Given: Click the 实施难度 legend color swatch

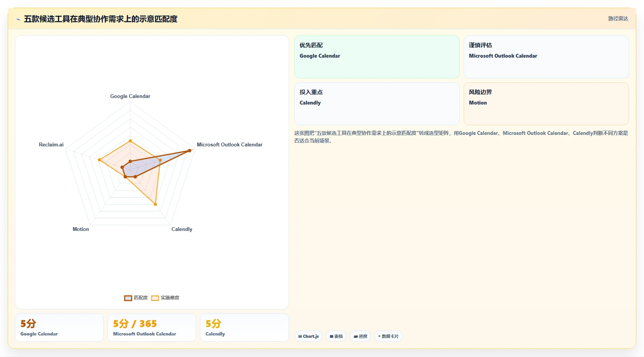Looking at the screenshot, I should (x=155, y=298).
